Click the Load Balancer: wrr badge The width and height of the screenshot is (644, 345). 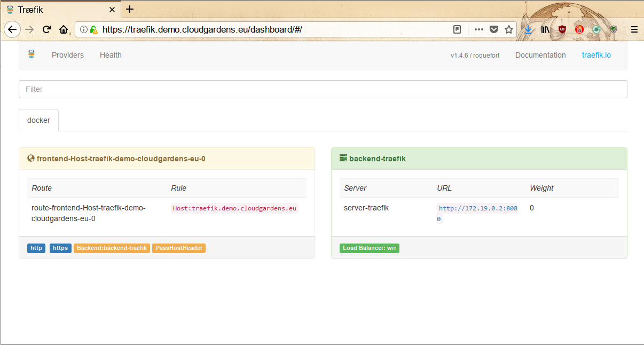coord(370,248)
